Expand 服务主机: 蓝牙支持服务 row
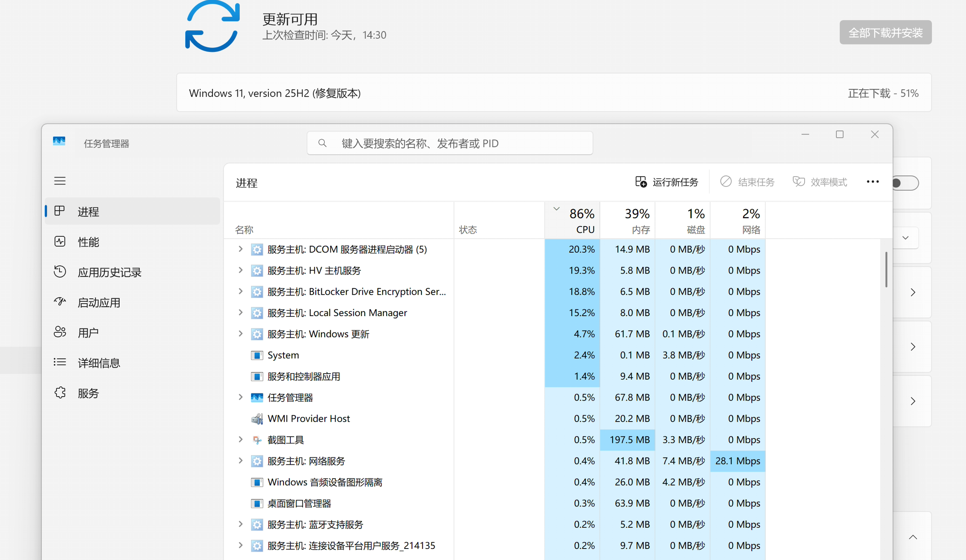 coord(240,524)
